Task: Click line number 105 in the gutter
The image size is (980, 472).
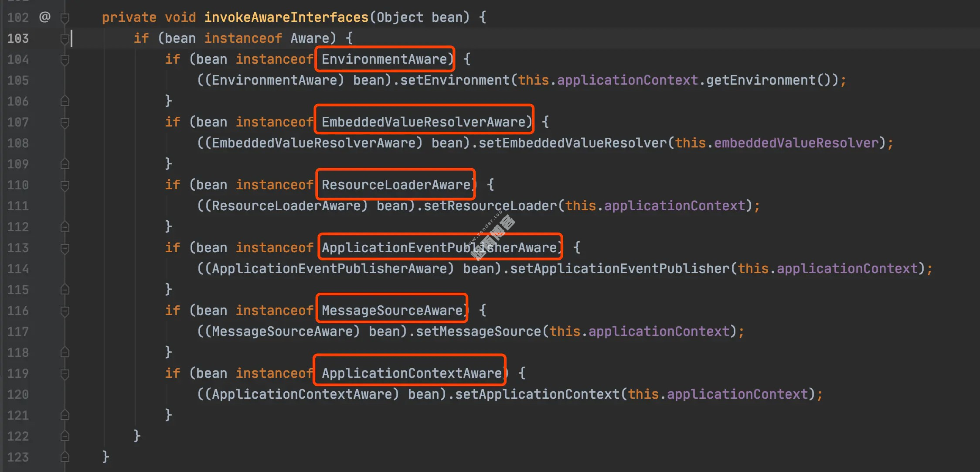Action: [x=18, y=80]
